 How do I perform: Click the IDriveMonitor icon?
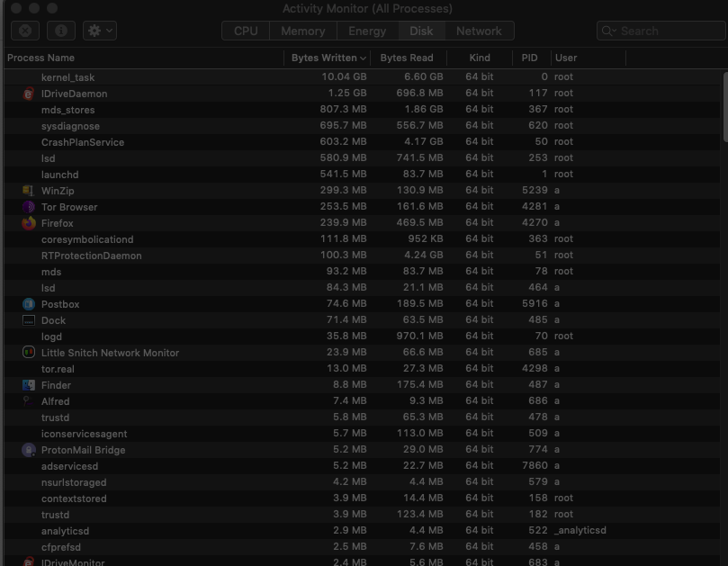28,562
